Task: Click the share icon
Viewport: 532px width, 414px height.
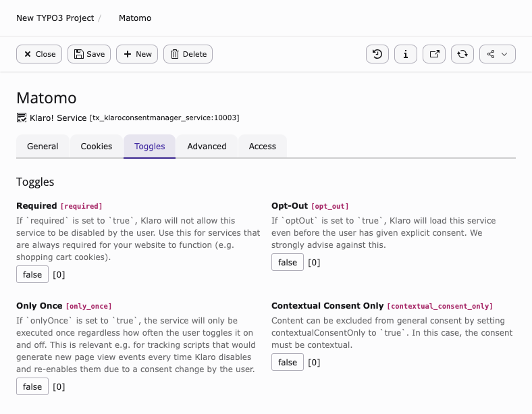Action: click(491, 54)
